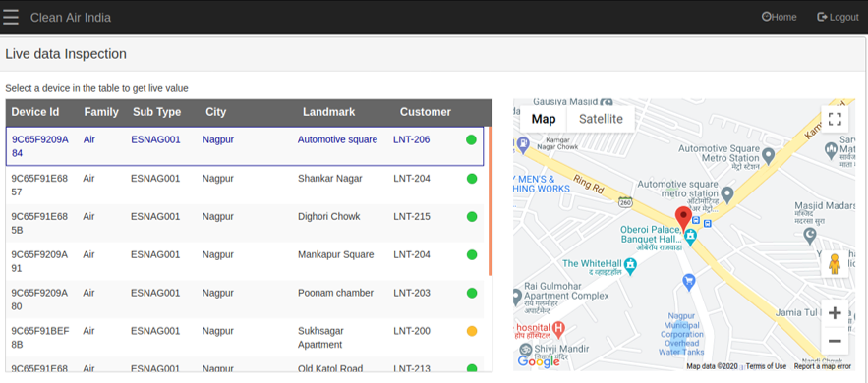The image size is (868, 383).
Task: Click the Google logo on the map
Action: pos(538,362)
